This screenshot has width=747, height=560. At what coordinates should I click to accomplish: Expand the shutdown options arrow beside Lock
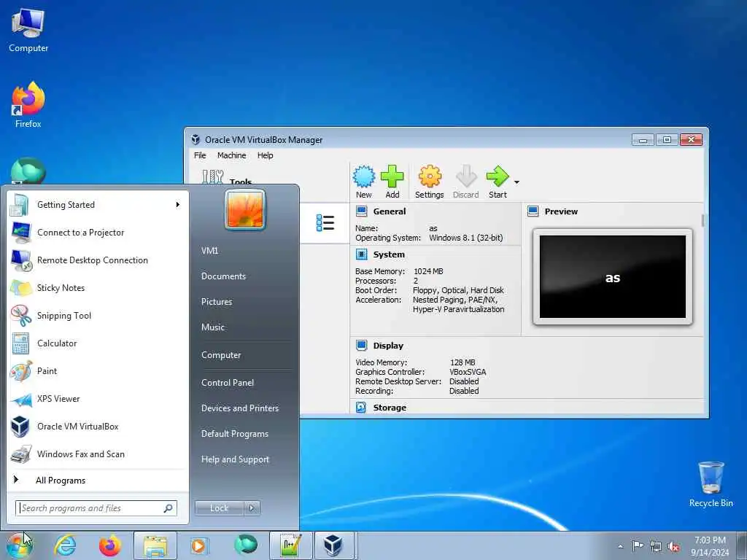tap(252, 508)
